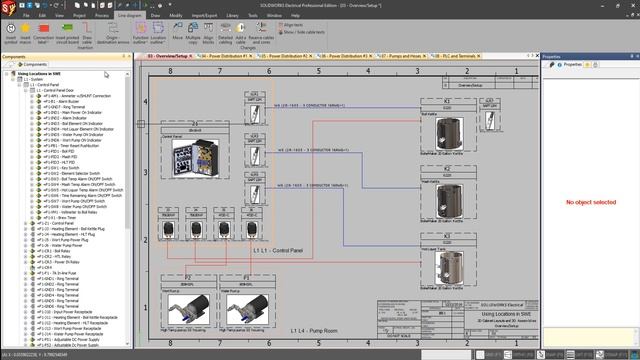Select the Function outline tool
Screen dimensions: 640x360
coord(140,33)
